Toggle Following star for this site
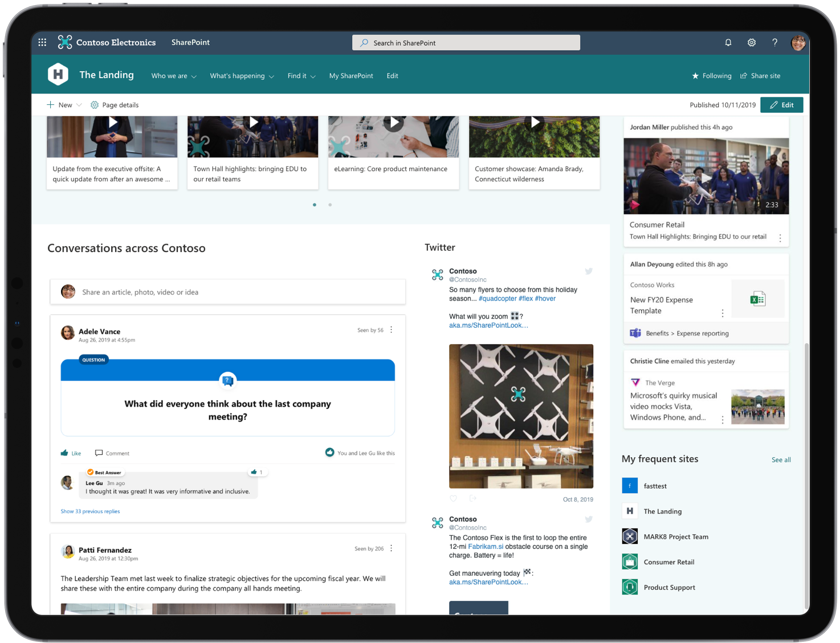Image resolution: width=840 pixels, height=643 pixels. pos(711,76)
